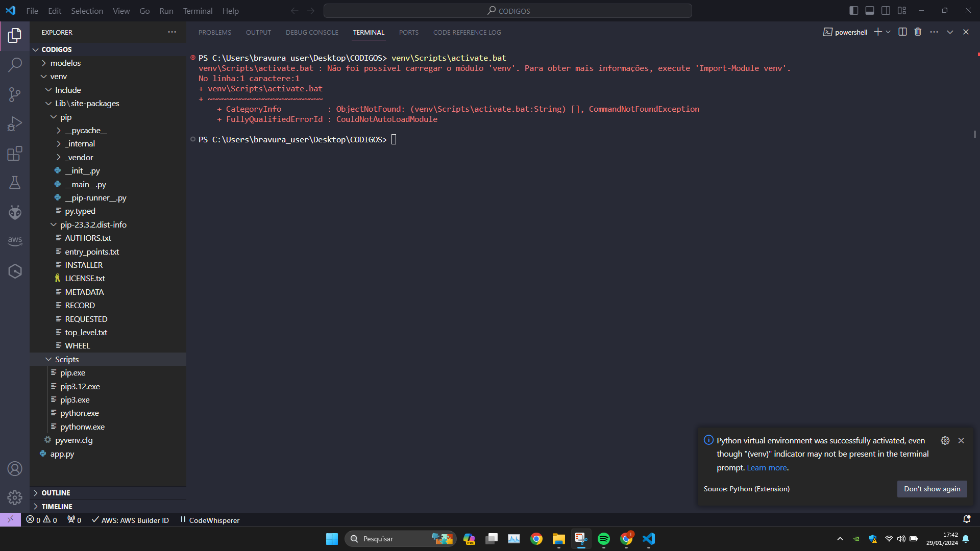The image size is (980, 551).
Task: Expand the _vendor folder
Action: pyautogui.click(x=108, y=157)
